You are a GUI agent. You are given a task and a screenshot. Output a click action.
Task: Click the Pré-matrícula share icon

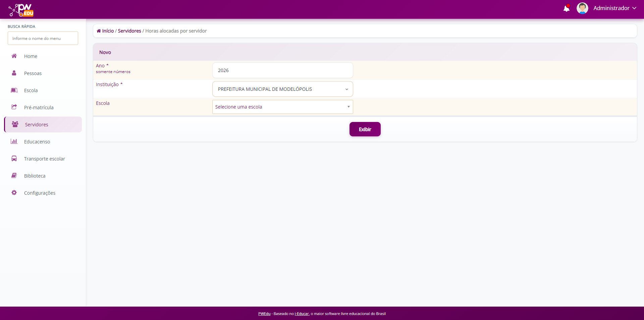click(x=14, y=107)
